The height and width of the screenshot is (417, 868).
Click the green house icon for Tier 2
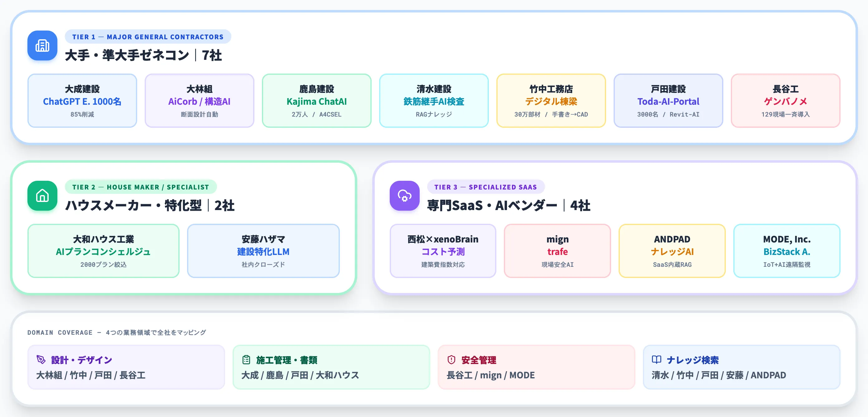pos(42,196)
